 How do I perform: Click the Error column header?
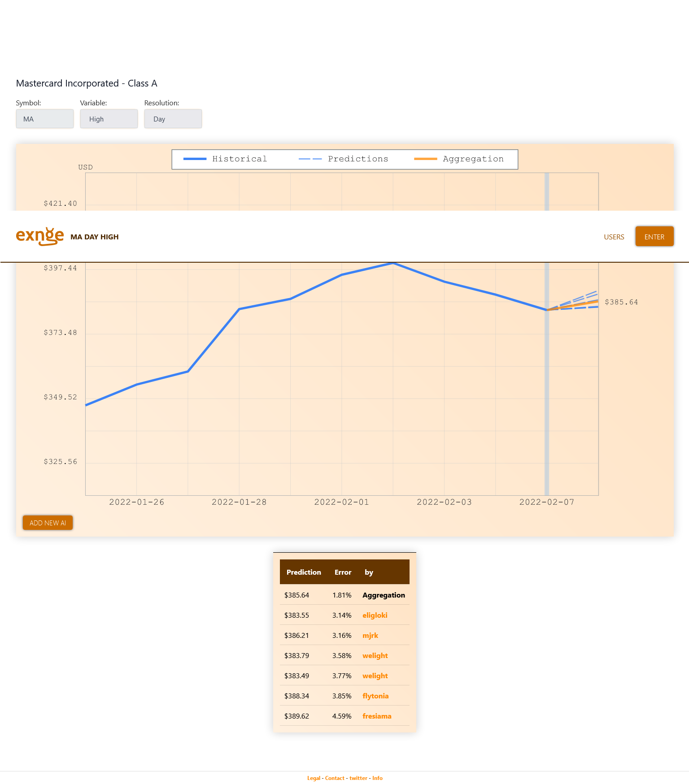click(343, 572)
